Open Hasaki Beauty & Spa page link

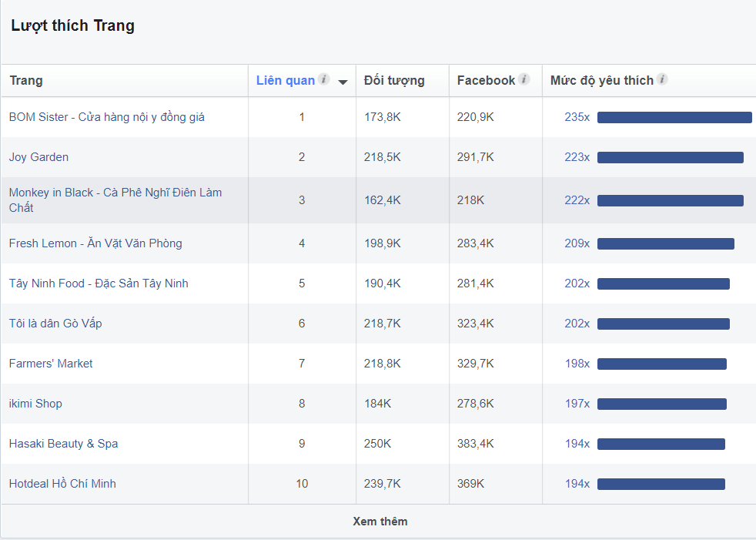[63, 444]
